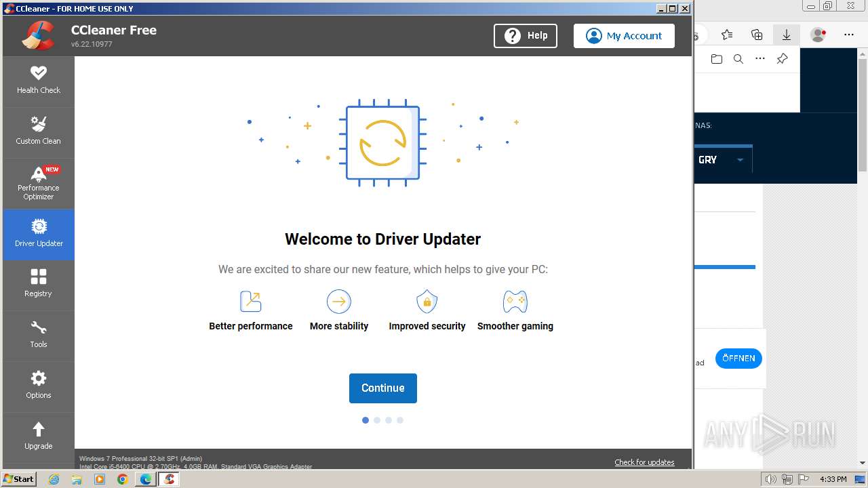Image resolution: width=868 pixels, height=488 pixels.
Task: Open the Custom Clean section
Action: [x=39, y=131]
